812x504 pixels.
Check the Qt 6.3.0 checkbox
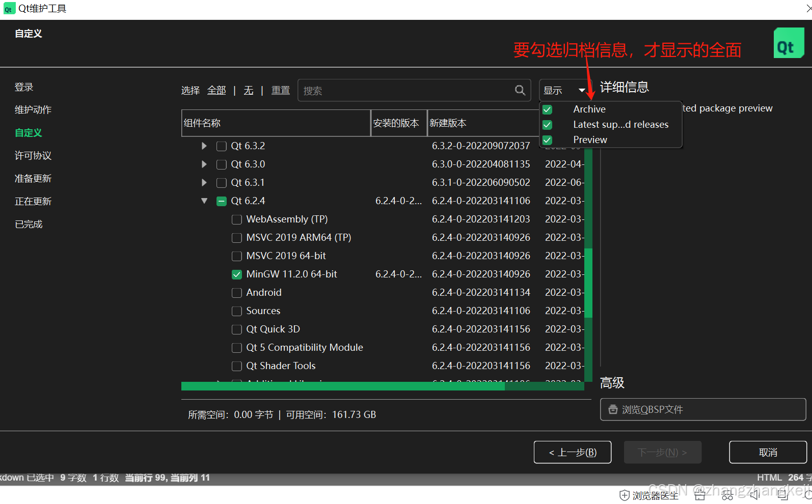click(222, 164)
